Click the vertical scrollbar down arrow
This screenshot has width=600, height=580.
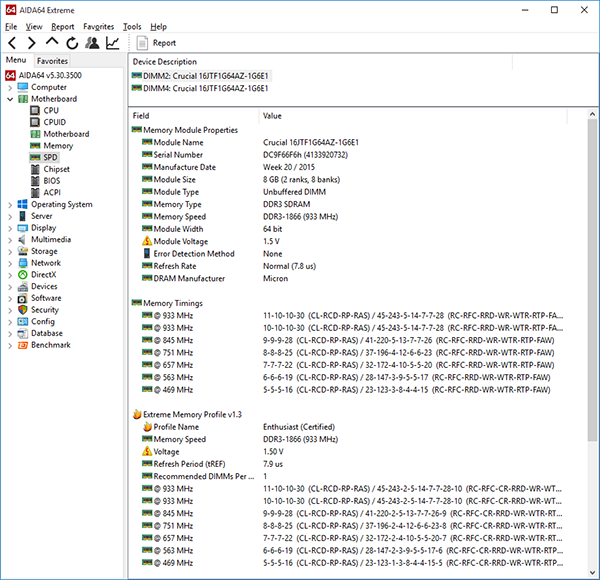coord(592,573)
